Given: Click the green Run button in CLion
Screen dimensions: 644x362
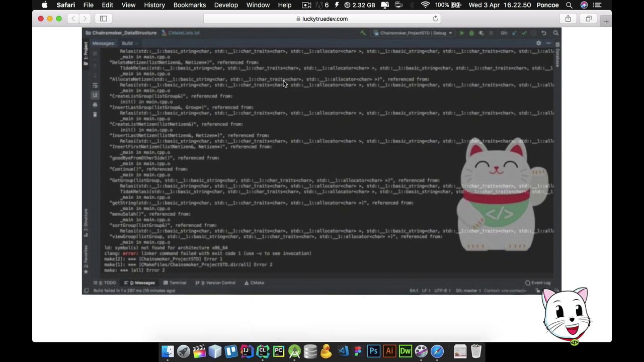Looking at the screenshot, I should pyautogui.click(x=461, y=33).
